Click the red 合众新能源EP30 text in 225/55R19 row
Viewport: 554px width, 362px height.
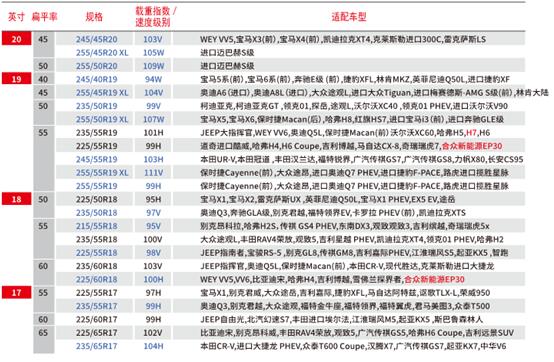coord(472,146)
